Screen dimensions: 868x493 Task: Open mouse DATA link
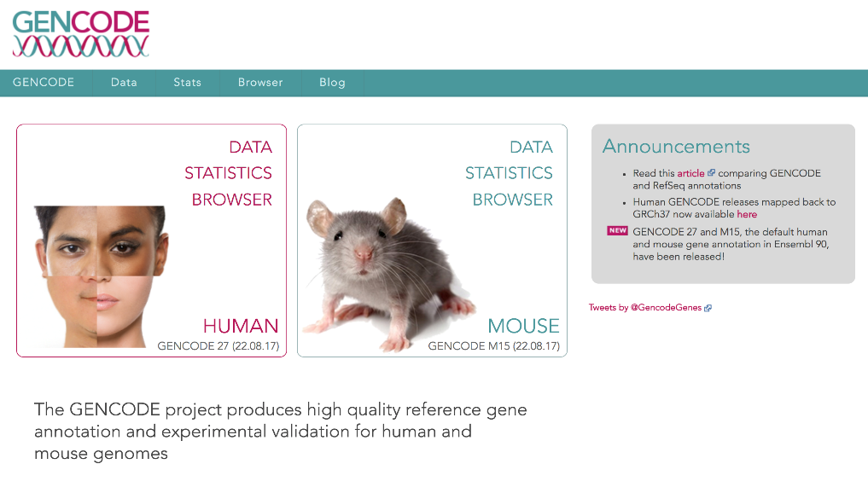[531, 147]
